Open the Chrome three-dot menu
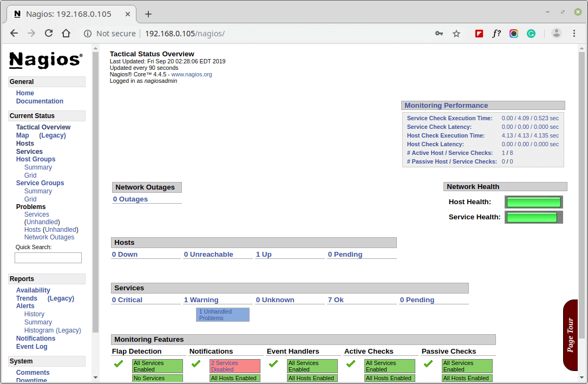Screen dimensions: 588x384 coord(574,34)
